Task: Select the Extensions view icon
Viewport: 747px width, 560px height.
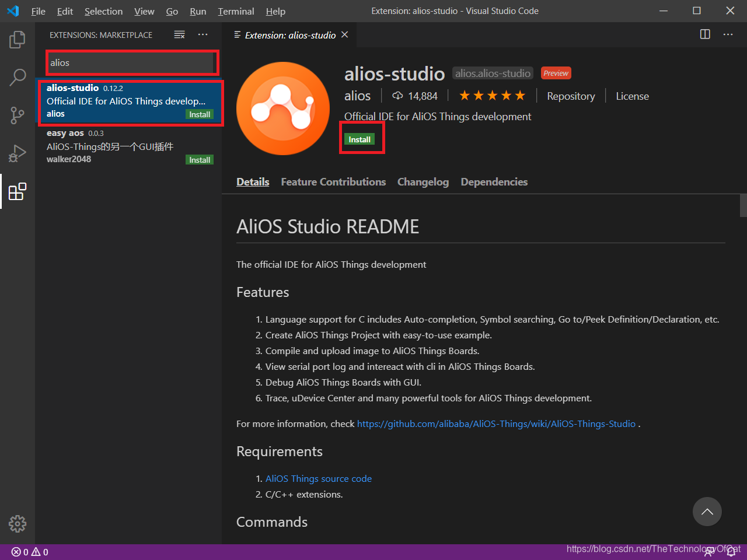Action: click(x=18, y=191)
